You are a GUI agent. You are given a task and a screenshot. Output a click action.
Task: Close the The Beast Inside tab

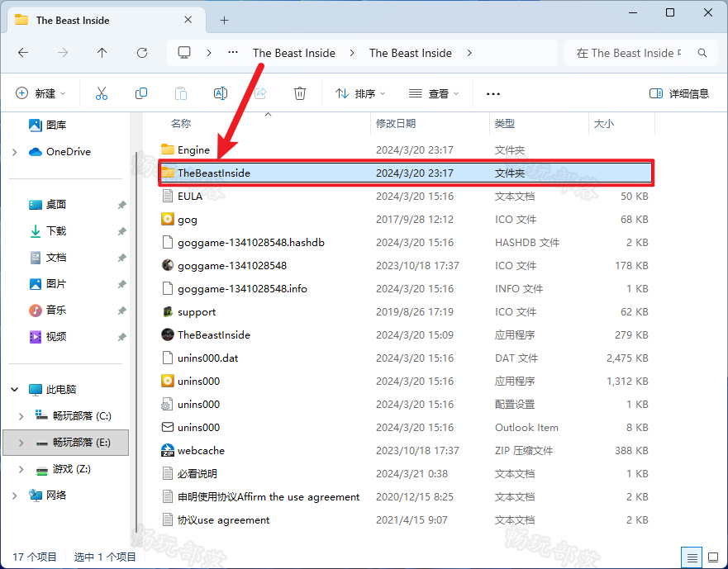(188, 20)
